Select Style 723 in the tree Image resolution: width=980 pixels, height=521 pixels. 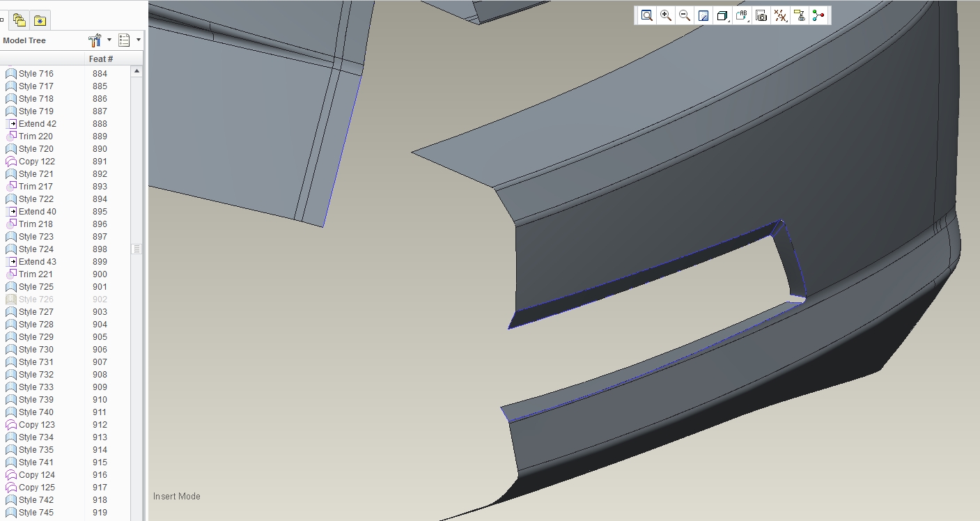point(36,237)
